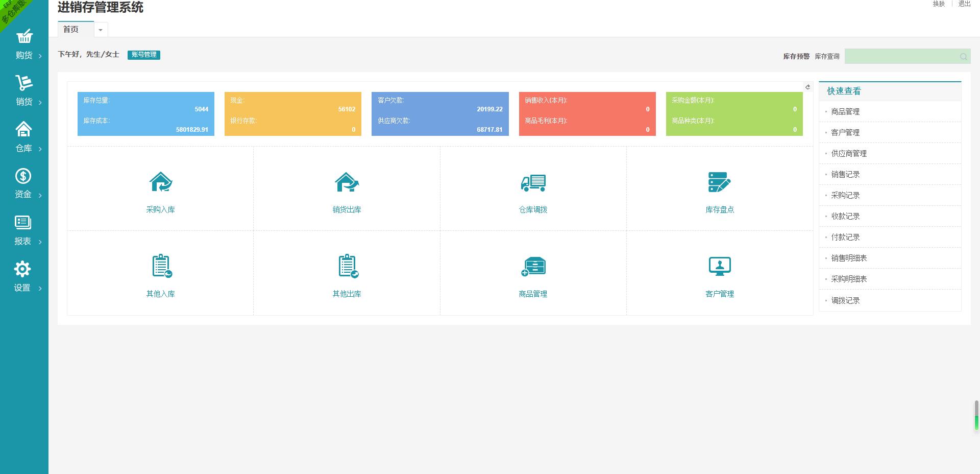Viewport: 980px width, 474px height.
Task: Expand the 仓库 sidebar menu
Action: click(x=24, y=137)
